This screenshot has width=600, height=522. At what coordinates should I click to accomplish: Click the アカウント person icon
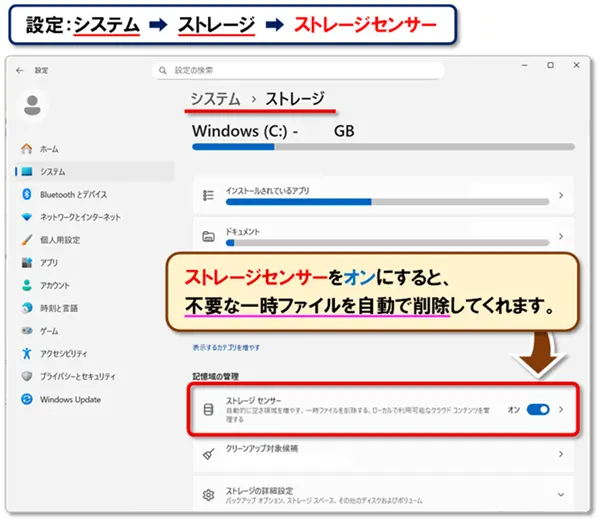(x=26, y=285)
